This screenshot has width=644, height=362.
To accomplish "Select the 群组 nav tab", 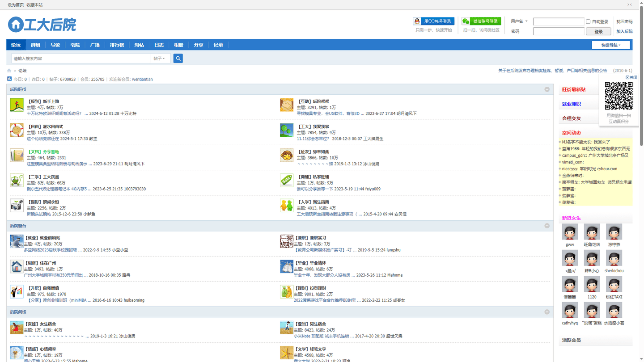I will click(36, 45).
